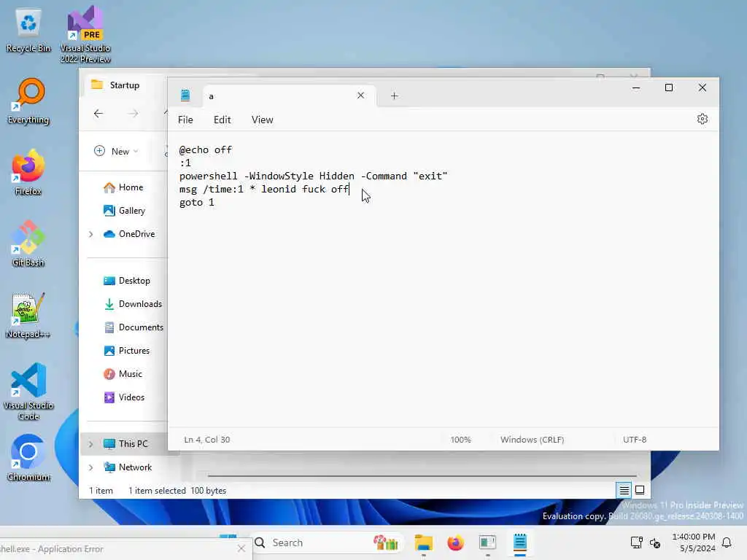Open Chromium desktop icon
The width and height of the screenshot is (747, 560).
[x=28, y=458]
